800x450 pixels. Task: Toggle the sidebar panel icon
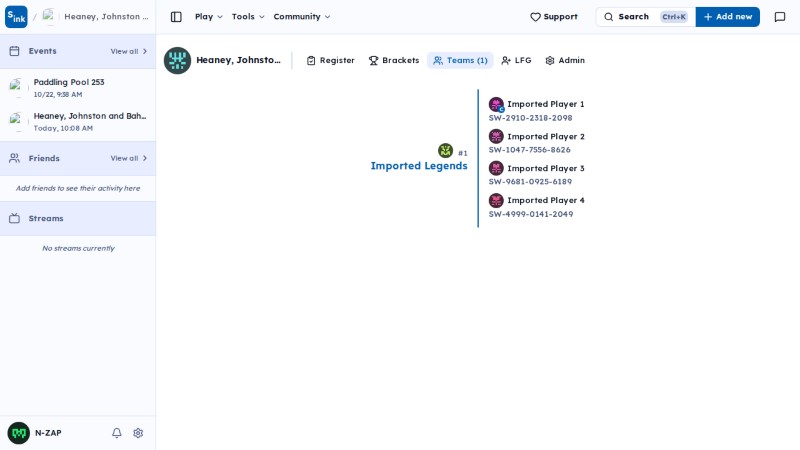point(176,17)
